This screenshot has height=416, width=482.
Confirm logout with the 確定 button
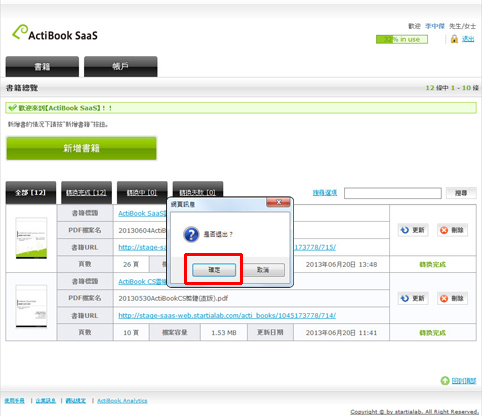click(214, 270)
